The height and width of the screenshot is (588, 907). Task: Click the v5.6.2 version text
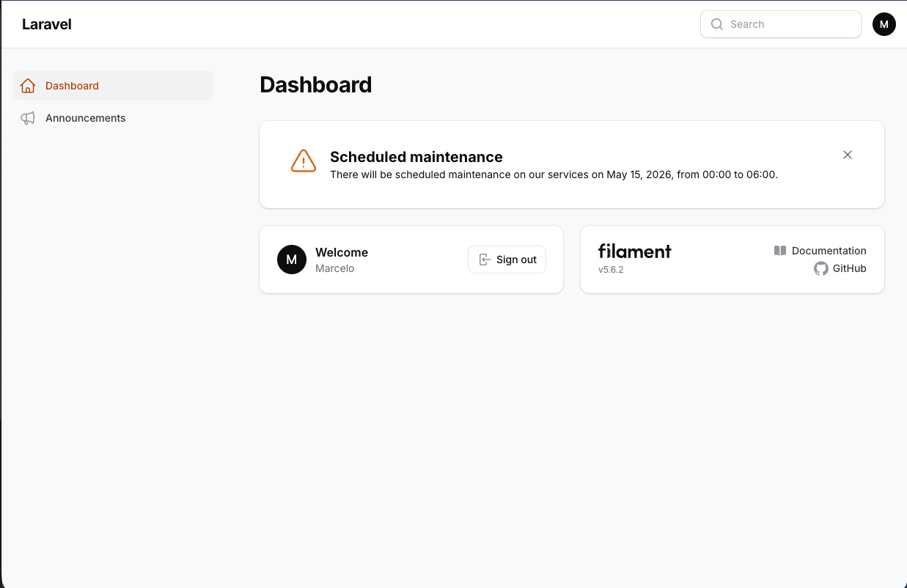611,270
